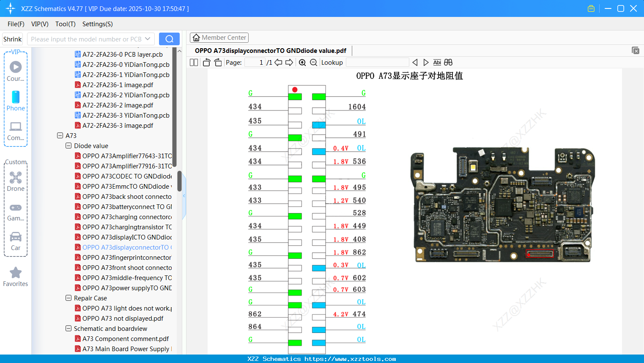644x363 pixels.
Task: Zoom in on the PDF
Action: click(302, 63)
